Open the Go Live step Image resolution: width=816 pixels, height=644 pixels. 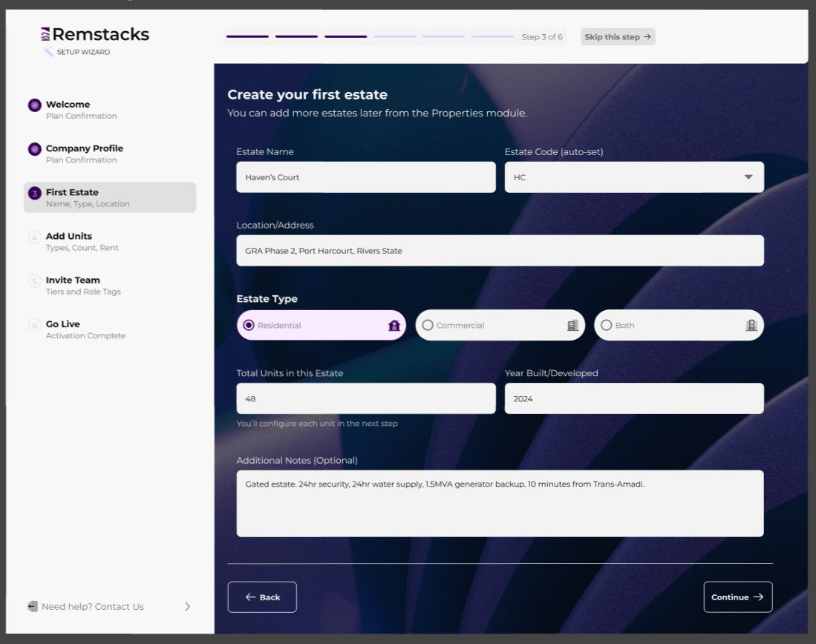point(110,329)
